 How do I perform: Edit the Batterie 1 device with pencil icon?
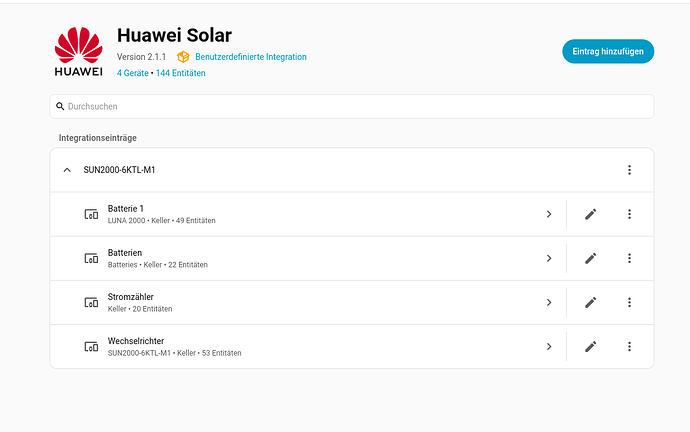591,214
